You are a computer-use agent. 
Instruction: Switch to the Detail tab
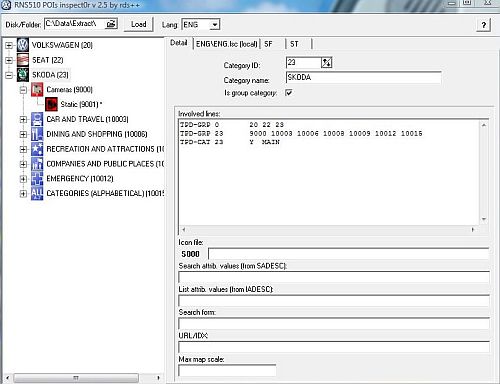coord(179,43)
